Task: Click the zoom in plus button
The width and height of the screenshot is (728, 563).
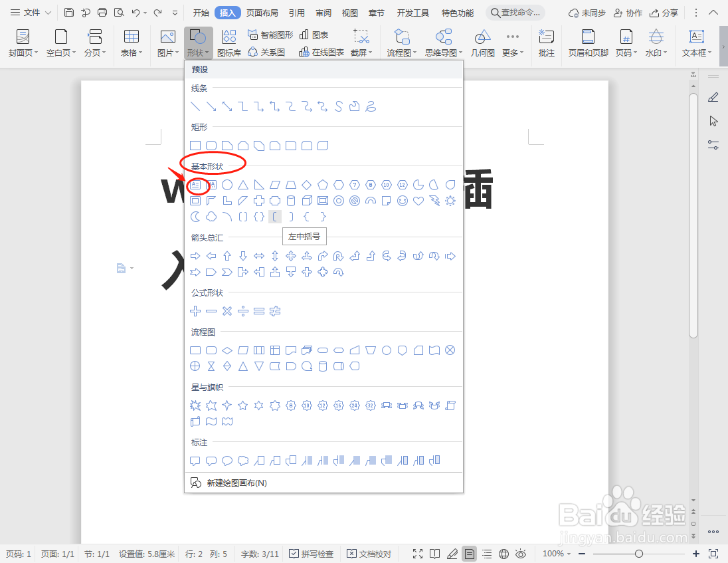Action: pyautogui.click(x=696, y=554)
